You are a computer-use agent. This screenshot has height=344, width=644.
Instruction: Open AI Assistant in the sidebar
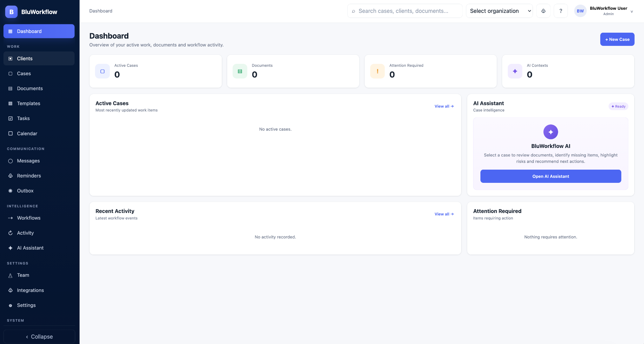pyautogui.click(x=39, y=248)
